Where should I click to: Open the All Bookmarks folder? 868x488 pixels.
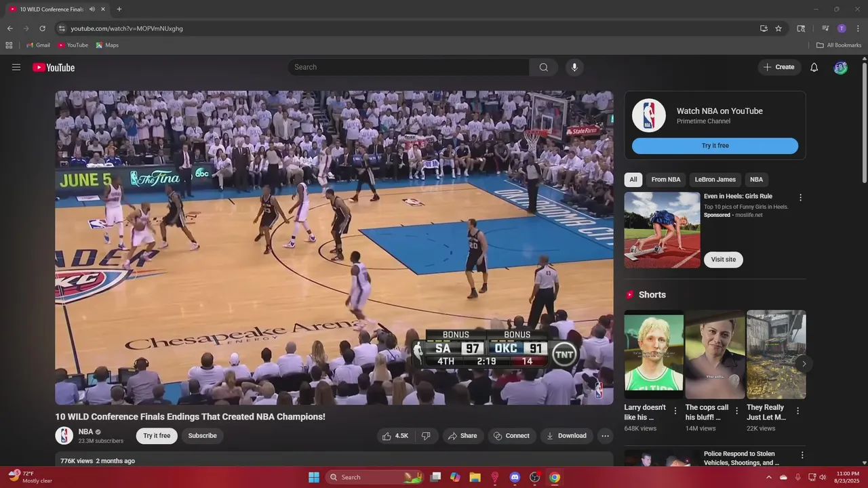[x=839, y=45]
